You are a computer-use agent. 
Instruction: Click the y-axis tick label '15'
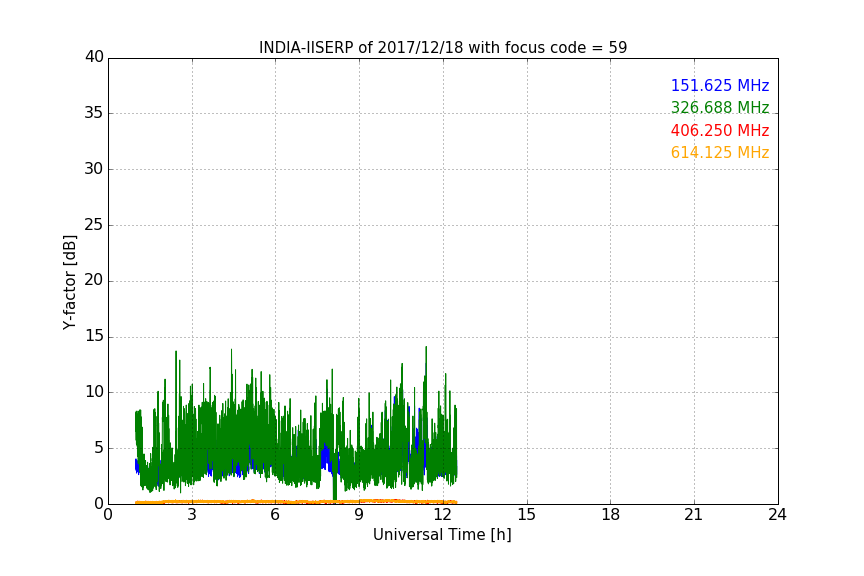94,336
